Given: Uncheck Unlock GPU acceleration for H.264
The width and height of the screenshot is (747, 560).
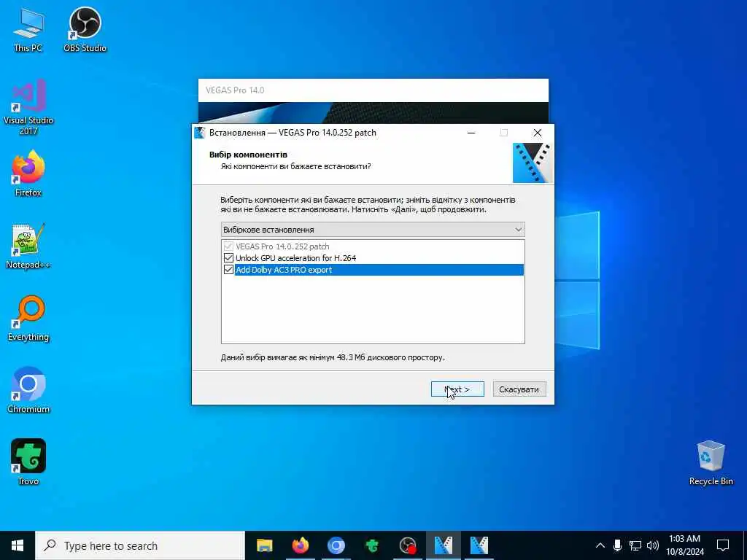Looking at the screenshot, I should pos(228,258).
